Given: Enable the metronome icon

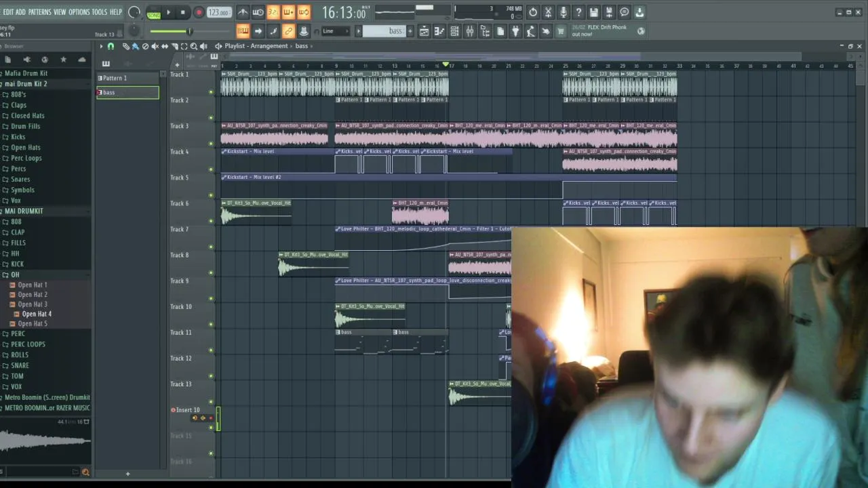Looking at the screenshot, I should pos(243,12).
